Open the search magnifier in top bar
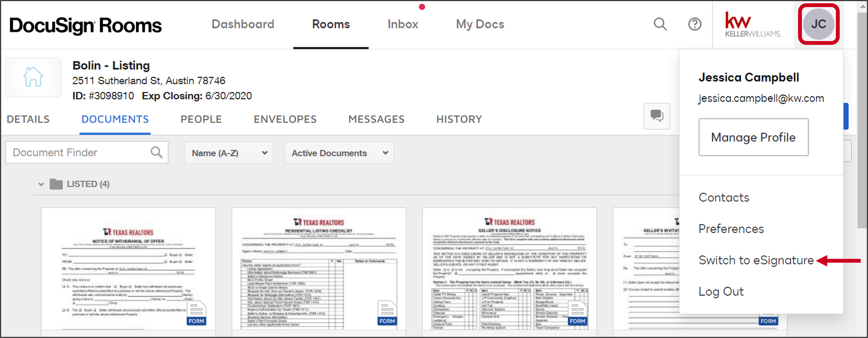 [x=660, y=24]
